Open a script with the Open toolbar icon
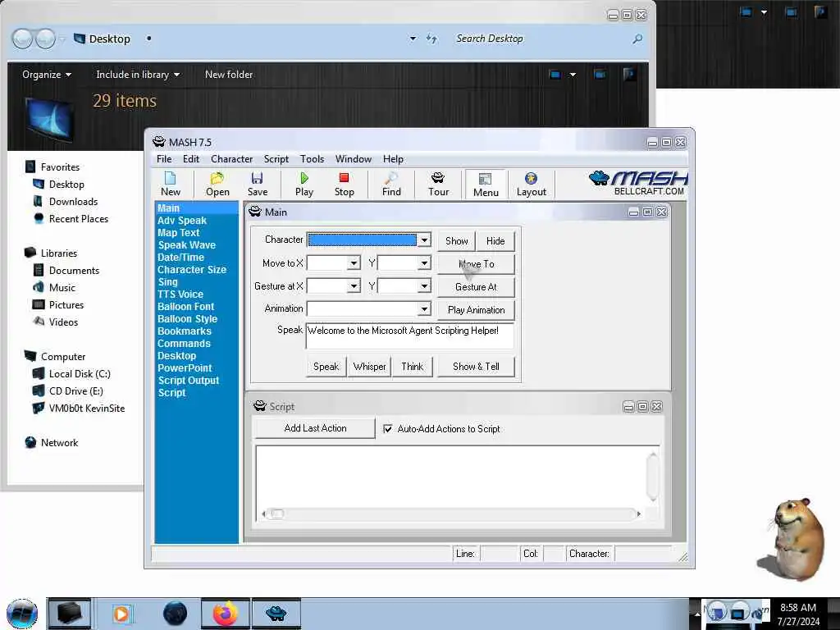Screen dimensions: 840x630 tap(217, 185)
